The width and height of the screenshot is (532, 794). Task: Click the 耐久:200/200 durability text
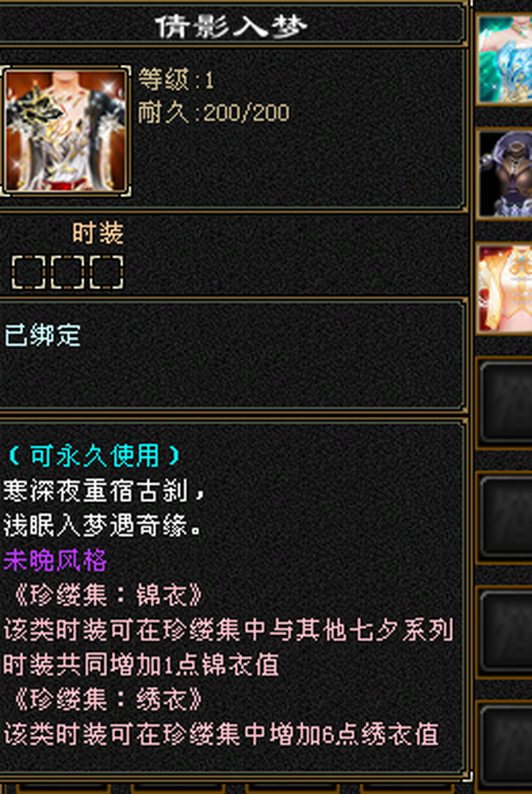214,113
